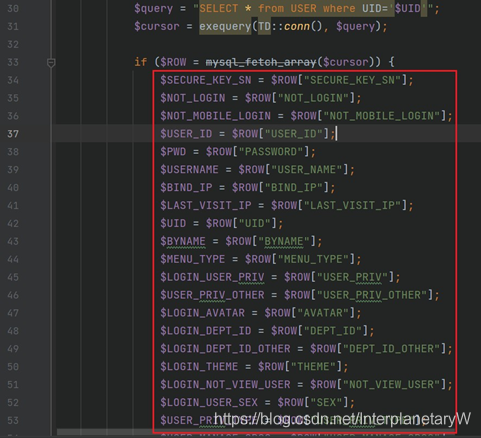Viewport: 481px width, 438px height.
Task: Click the "BYNAME" string key
Action: click(284, 241)
